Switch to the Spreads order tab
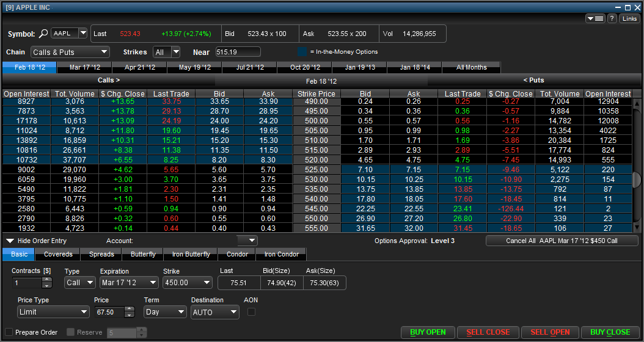The image size is (644, 342). pyautogui.click(x=101, y=254)
